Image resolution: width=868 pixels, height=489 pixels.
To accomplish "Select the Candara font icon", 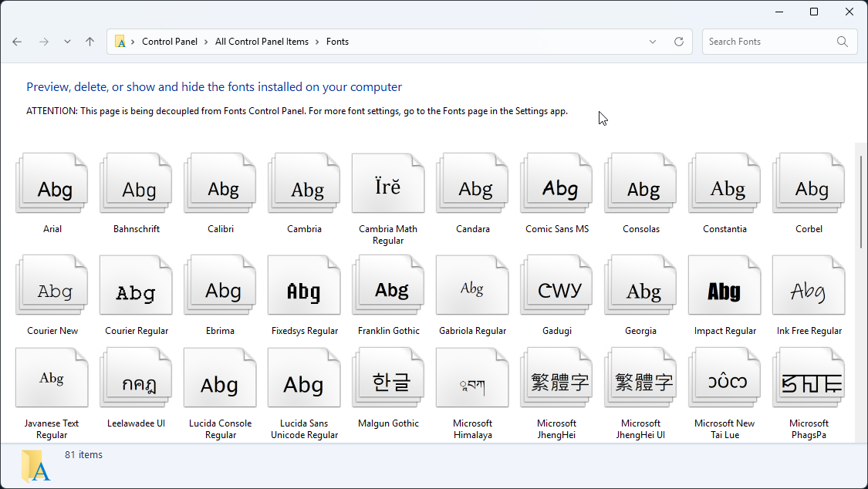I will tap(473, 183).
